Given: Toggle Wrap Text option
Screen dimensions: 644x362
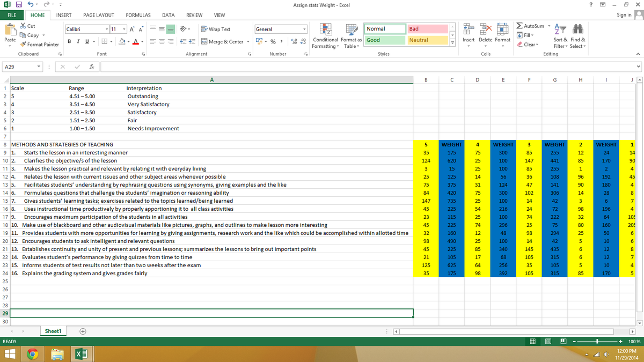Looking at the screenshot, I should click(215, 29).
